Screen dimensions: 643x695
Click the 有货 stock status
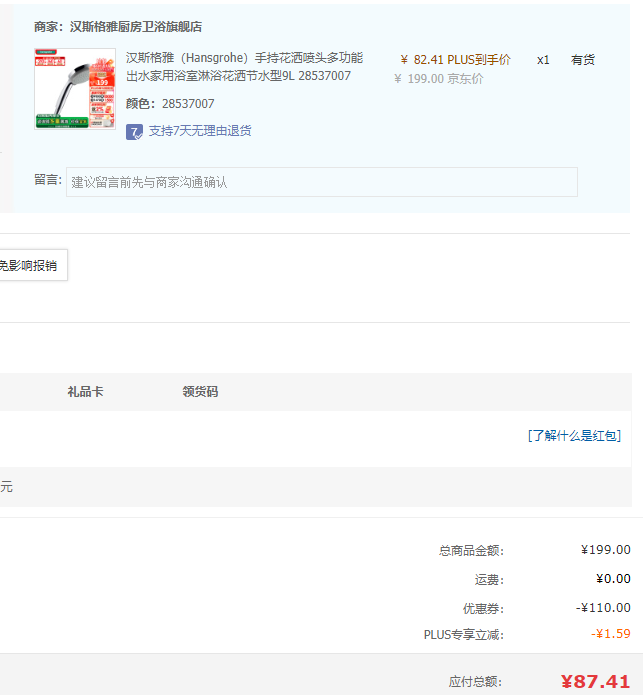pos(583,60)
